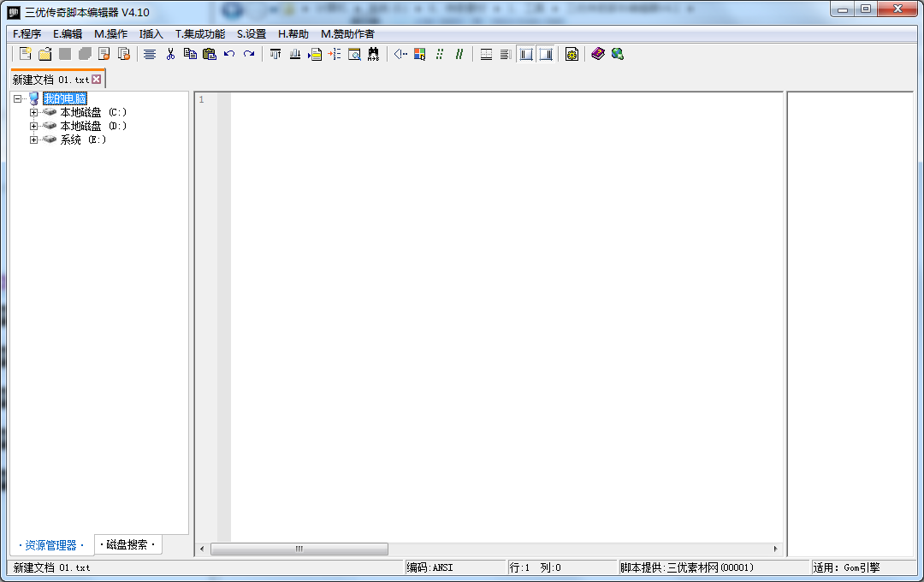This screenshot has height=582, width=924.
Task: Select 系统 (E:) tree item
Action: (x=83, y=140)
